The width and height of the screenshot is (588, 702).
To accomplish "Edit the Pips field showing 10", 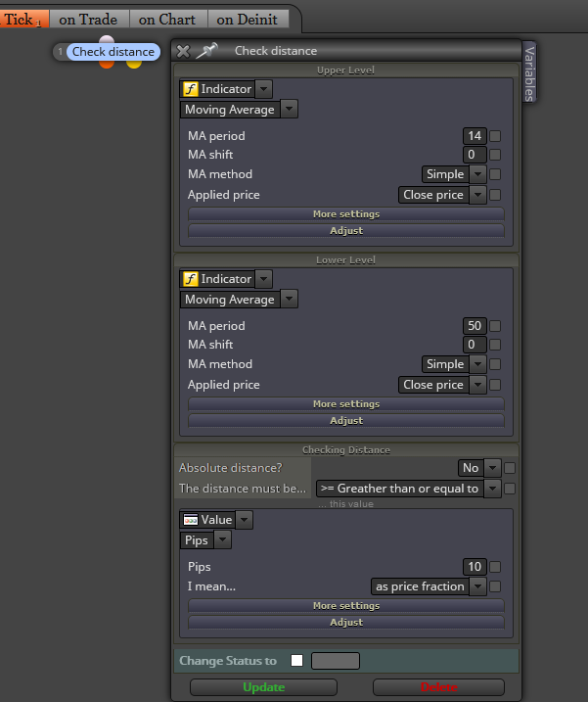I will pyautogui.click(x=475, y=566).
